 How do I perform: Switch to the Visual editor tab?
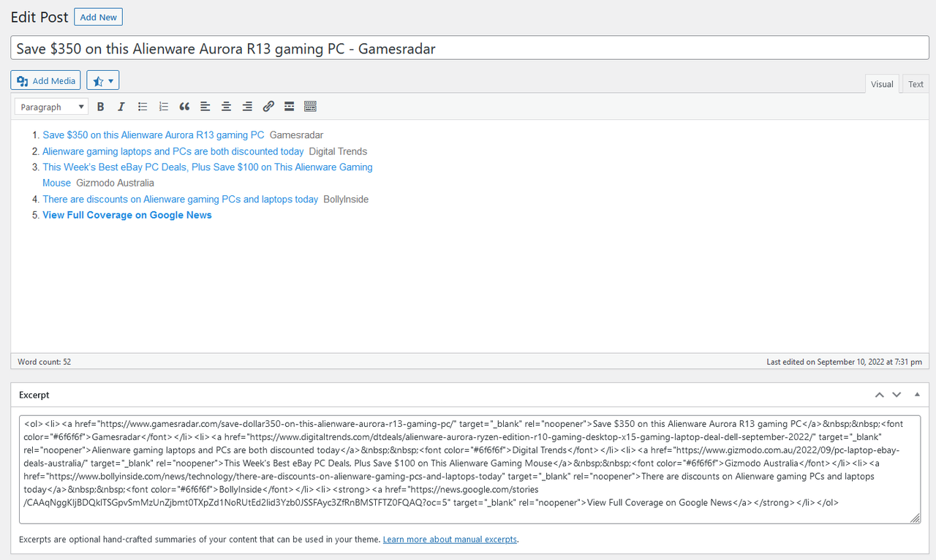(882, 84)
